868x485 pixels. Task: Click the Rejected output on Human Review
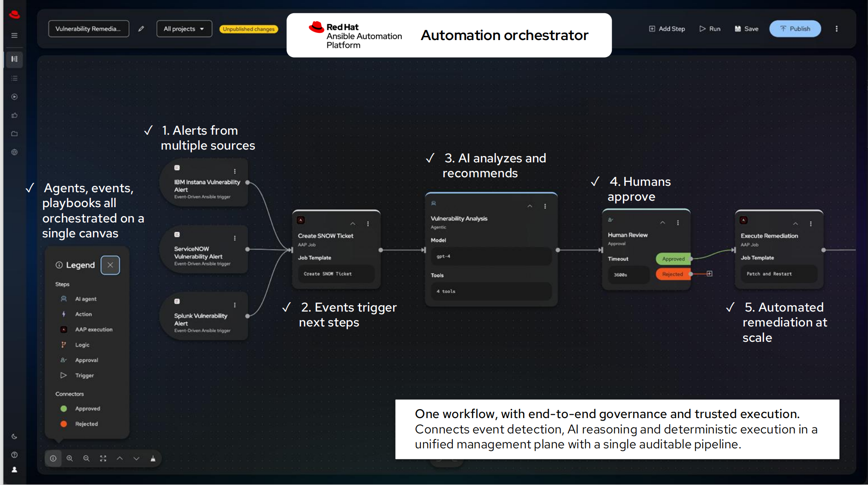pyautogui.click(x=673, y=274)
